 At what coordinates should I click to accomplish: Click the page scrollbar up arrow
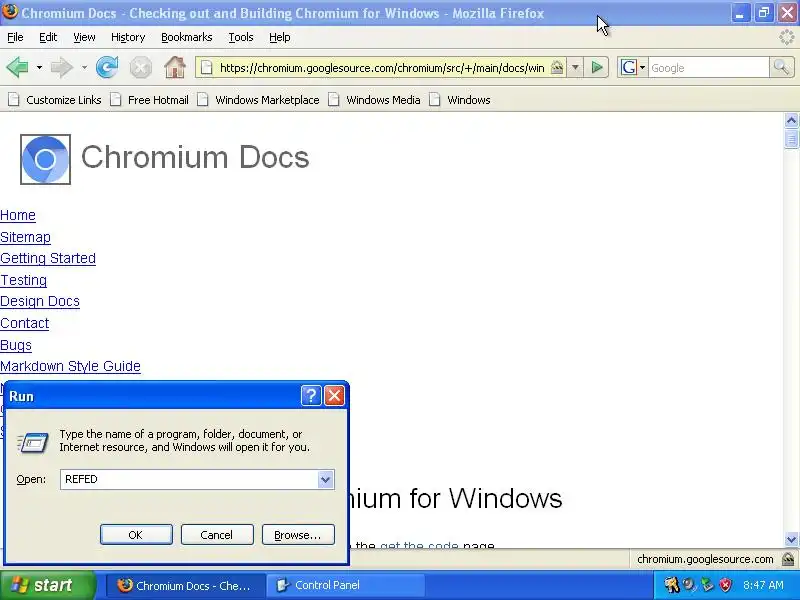[x=791, y=120]
